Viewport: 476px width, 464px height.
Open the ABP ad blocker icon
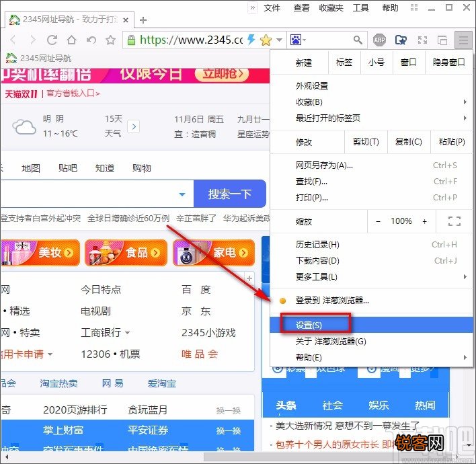pos(379,40)
